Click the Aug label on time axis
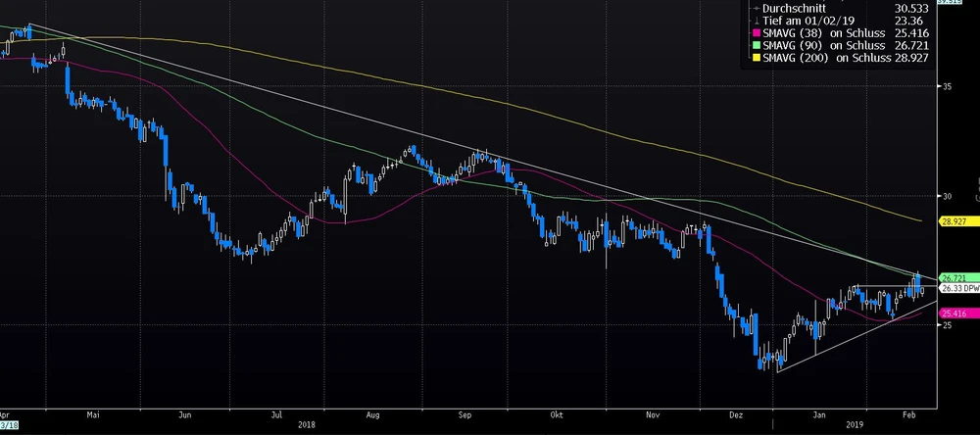Viewport: 980px width, 435px height. click(x=372, y=414)
